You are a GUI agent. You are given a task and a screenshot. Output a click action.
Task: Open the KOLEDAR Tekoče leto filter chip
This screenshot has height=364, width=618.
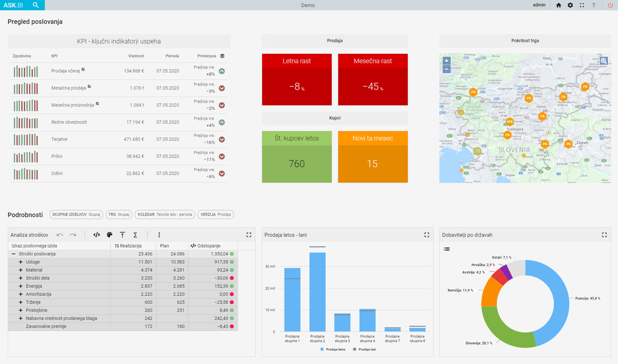[165, 214]
